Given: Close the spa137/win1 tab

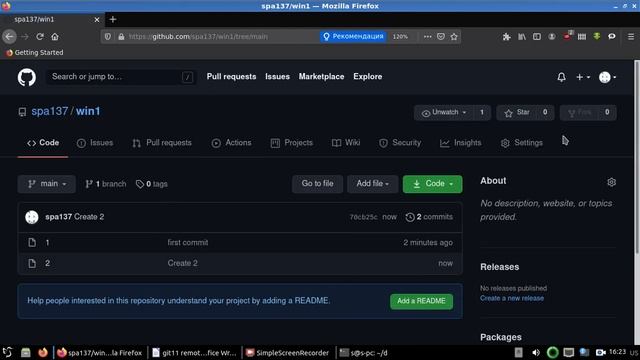Looking at the screenshot, I should [x=97, y=20].
